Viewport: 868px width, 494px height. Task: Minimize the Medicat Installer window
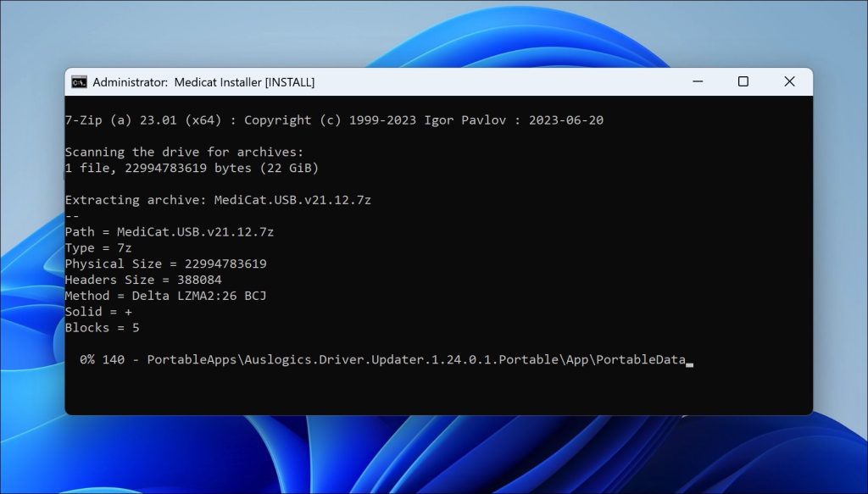697,82
